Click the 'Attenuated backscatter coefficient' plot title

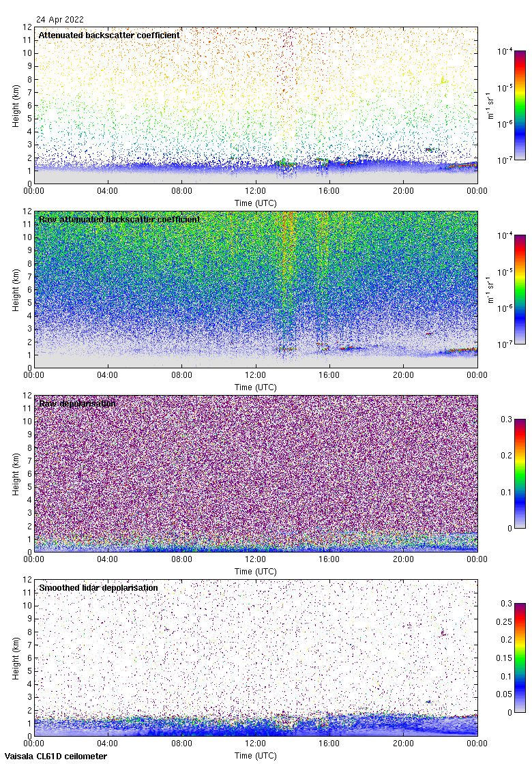[x=109, y=35]
